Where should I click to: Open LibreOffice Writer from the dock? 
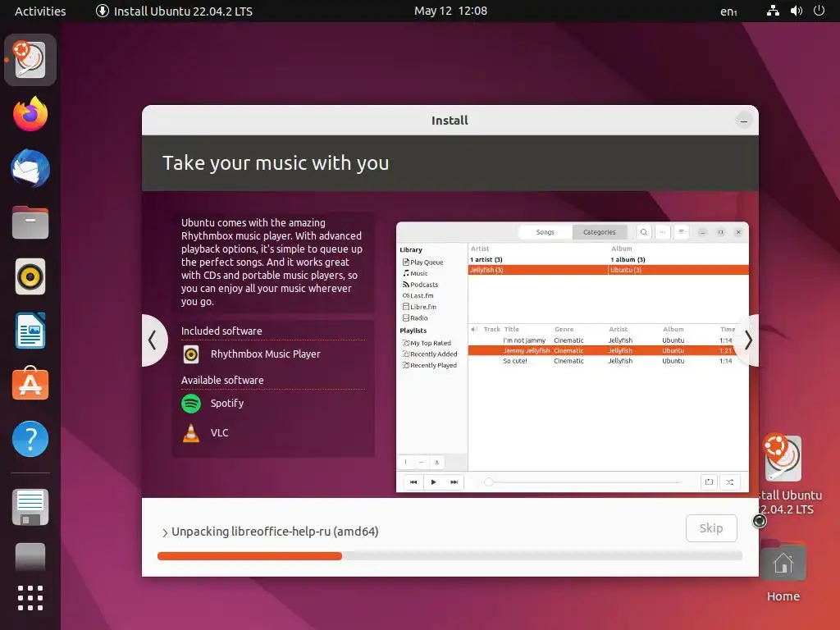(x=30, y=331)
